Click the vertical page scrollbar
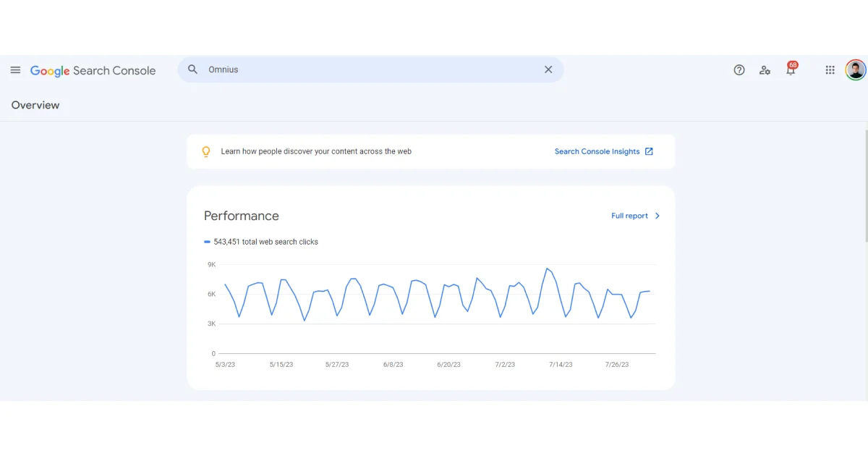This screenshot has width=868, height=456. click(865, 187)
